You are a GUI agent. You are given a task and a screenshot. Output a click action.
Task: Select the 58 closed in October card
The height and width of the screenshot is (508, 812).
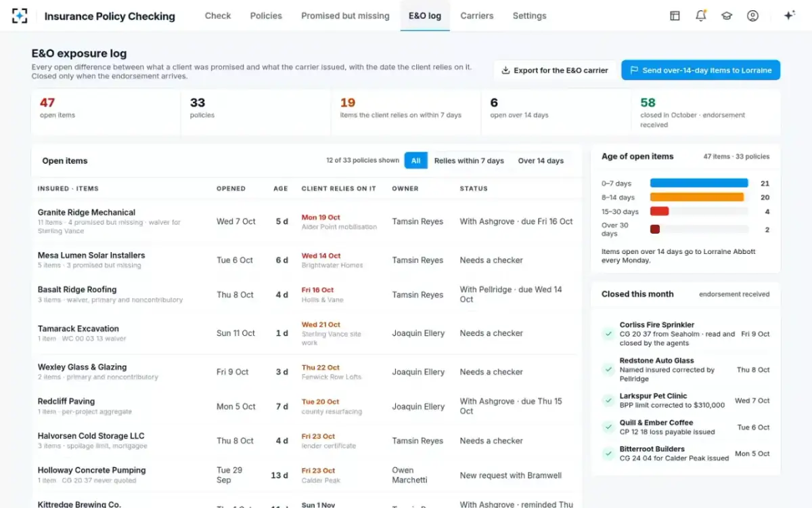(x=706, y=112)
